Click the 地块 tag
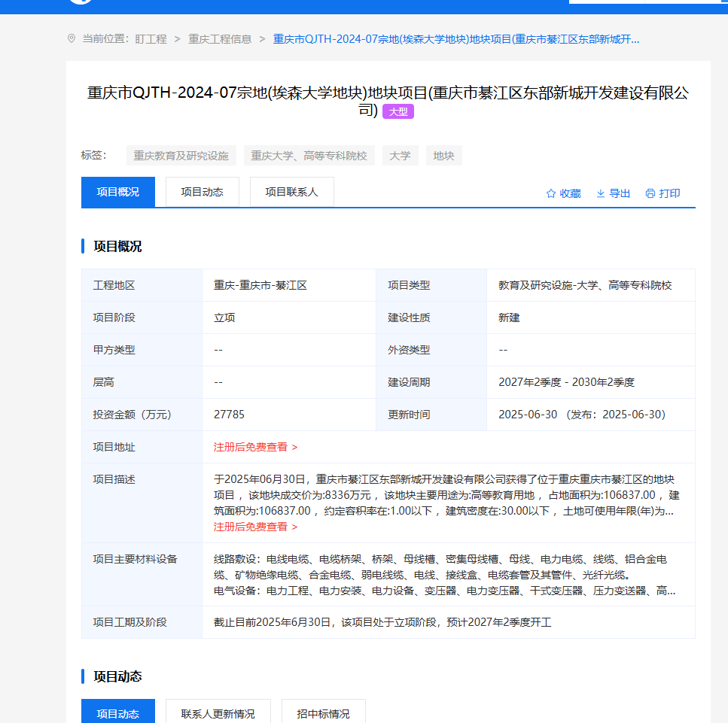This screenshot has width=728, height=723. 443,156
